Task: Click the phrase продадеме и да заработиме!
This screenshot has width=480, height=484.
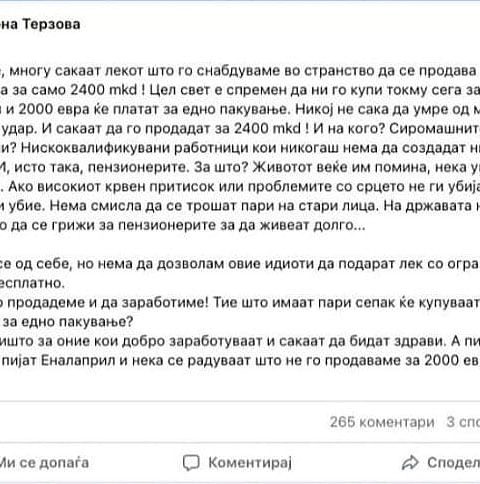Action: [108, 303]
